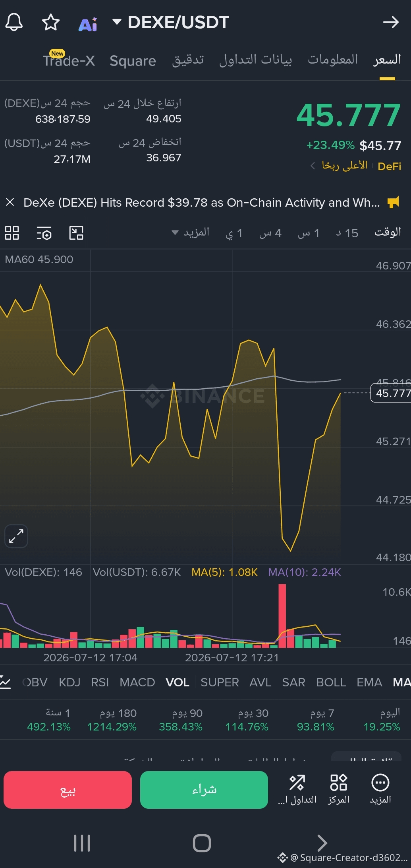This screenshot has width=411, height=868.
Task: Open the DeFi category tag
Action: coord(389,166)
